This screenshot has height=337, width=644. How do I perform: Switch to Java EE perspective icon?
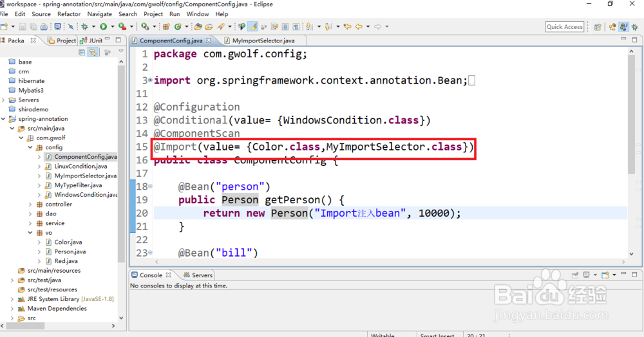tap(612, 27)
